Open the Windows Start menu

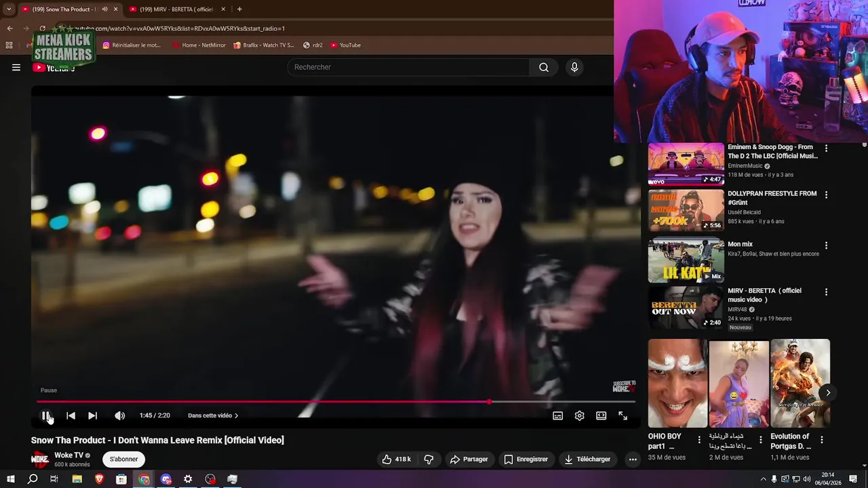[x=10, y=479]
